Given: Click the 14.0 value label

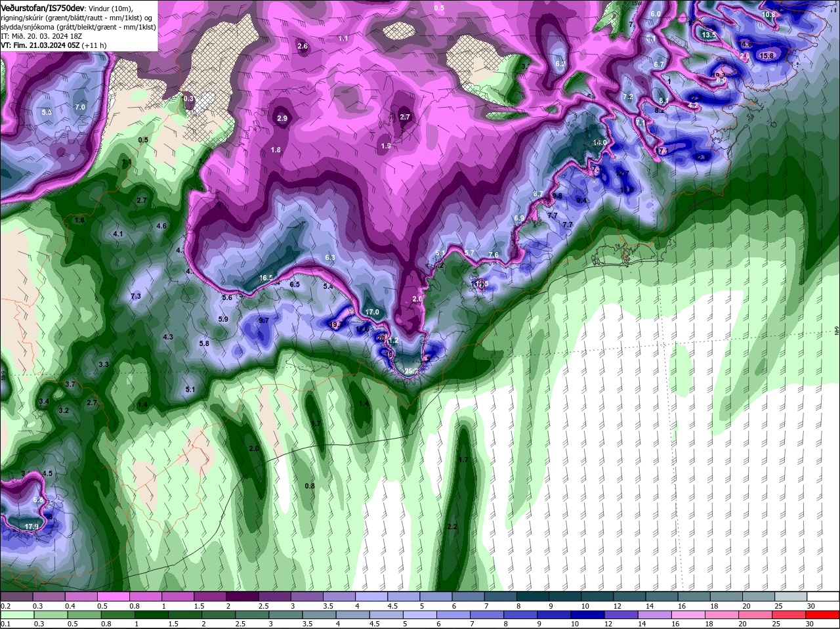Looking at the screenshot, I should (600, 142).
